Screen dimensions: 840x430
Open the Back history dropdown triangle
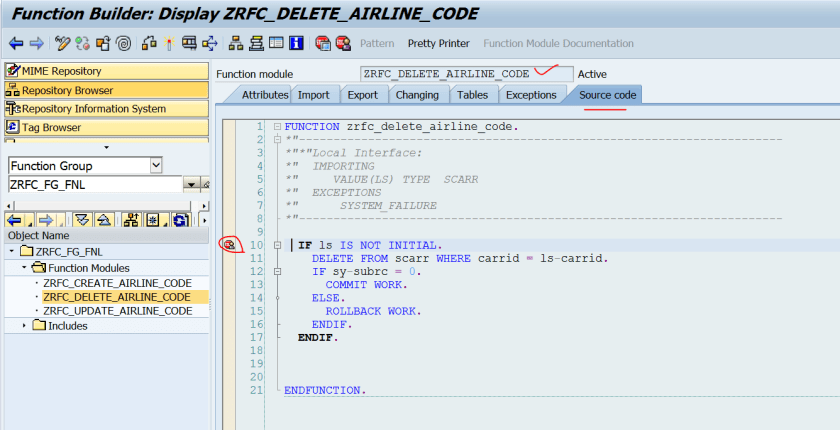tap(29, 222)
